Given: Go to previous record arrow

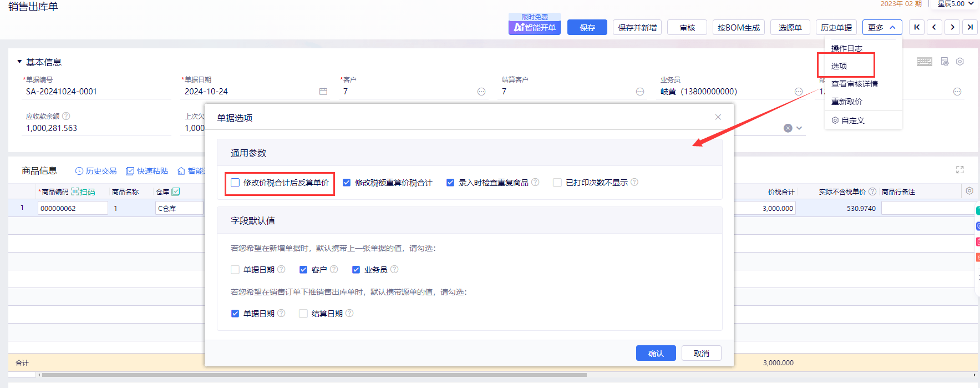Looking at the screenshot, I should point(935,27).
